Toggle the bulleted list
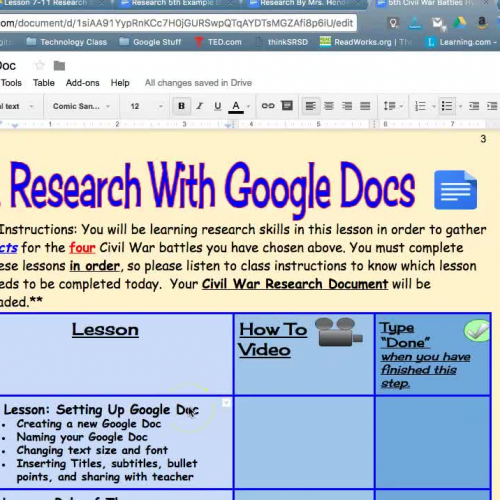The width and height of the screenshot is (500, 500). point(447,106)
